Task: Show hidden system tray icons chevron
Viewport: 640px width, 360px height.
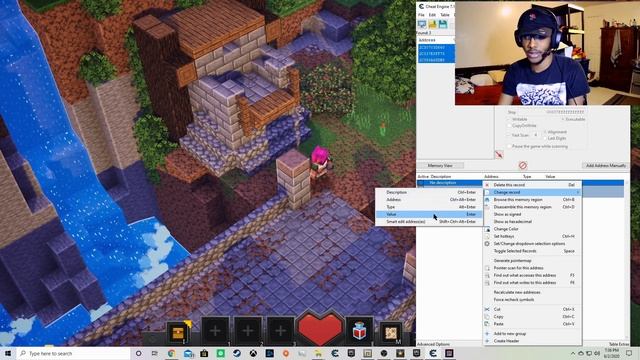Action: pyautogui.click(x=573, y=353)
